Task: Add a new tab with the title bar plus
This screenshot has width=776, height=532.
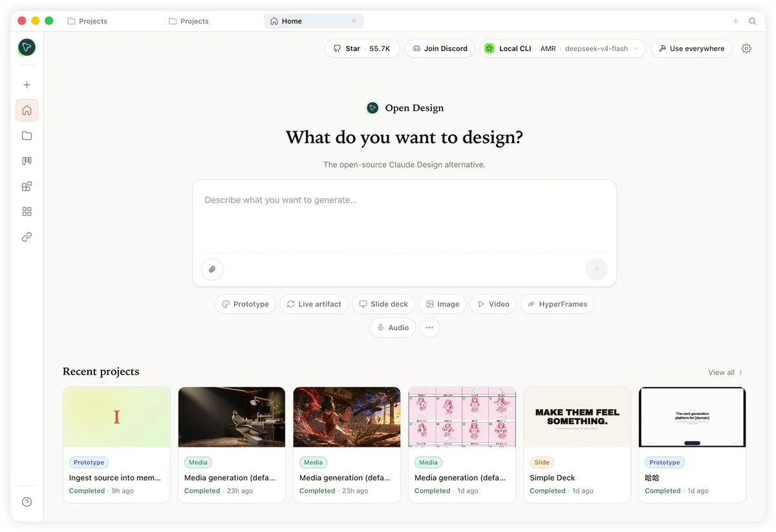Action: [x=736, y=21]
